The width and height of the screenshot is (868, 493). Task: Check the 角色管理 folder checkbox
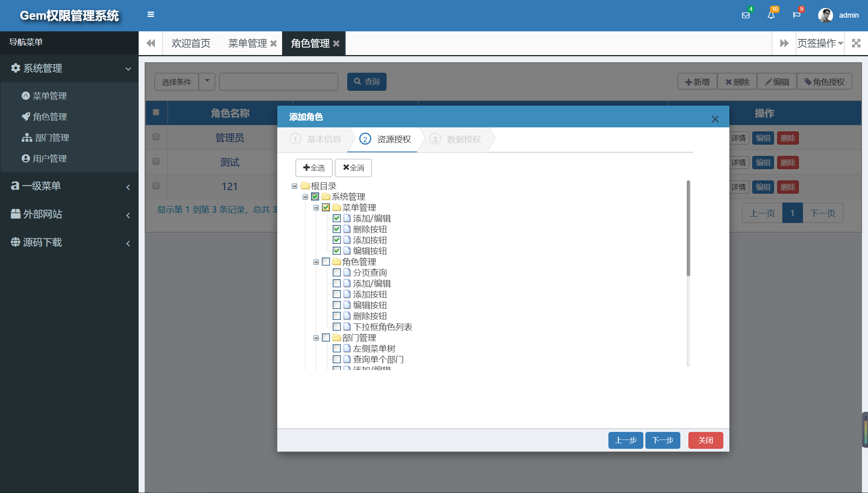[x=326, y=262]
